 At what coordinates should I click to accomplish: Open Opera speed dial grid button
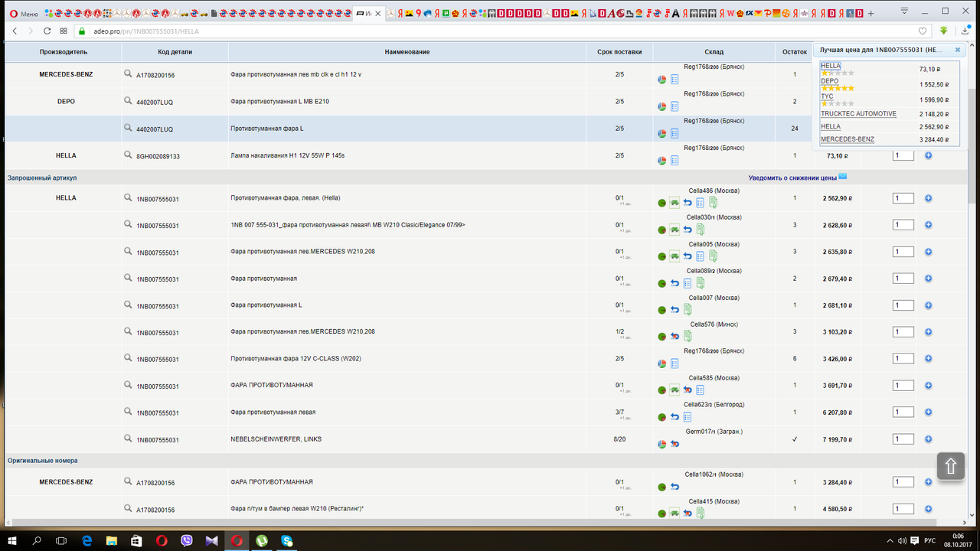(x=64, y=31)
